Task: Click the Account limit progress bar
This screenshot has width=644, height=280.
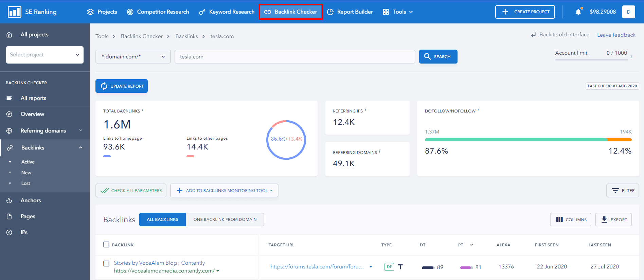Action: click(591, 60)
